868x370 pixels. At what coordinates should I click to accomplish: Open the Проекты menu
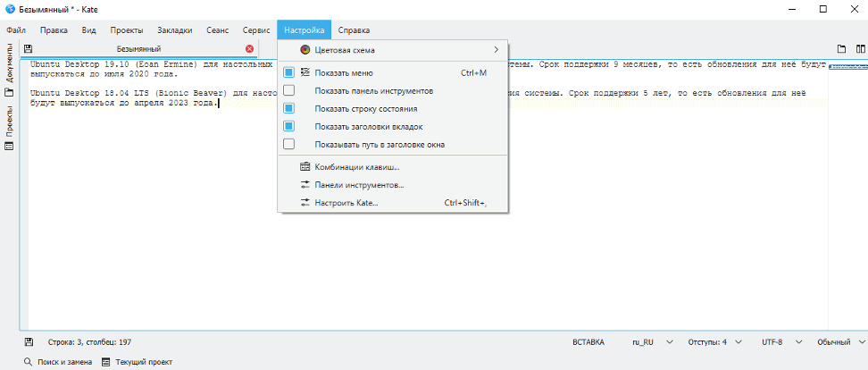pos(126,29)
